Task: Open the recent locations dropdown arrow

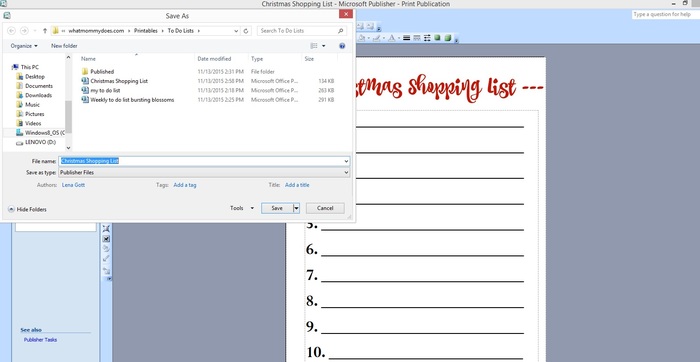Action: 35,31
